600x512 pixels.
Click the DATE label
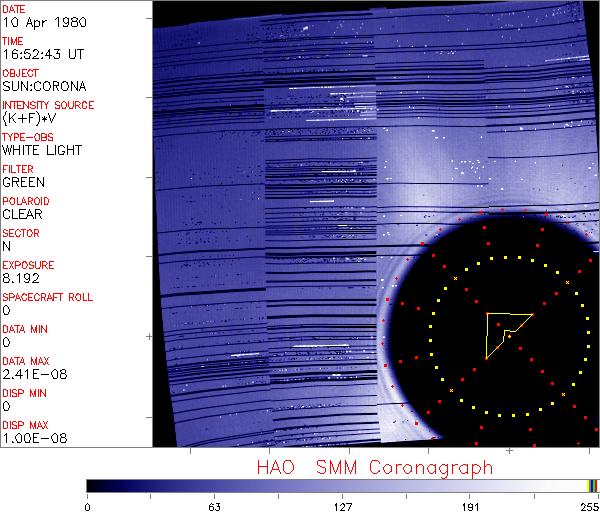click(x=15, y=9)
